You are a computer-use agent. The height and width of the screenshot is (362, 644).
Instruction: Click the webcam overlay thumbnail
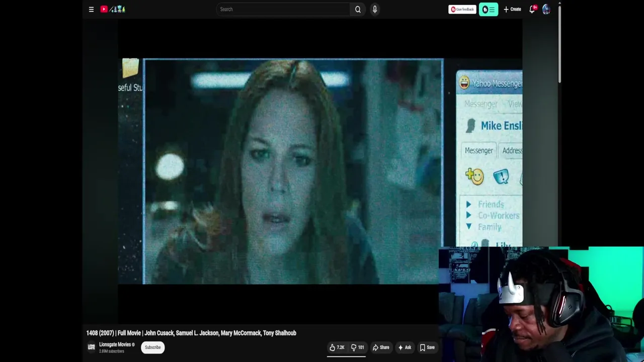click(541, 304)
